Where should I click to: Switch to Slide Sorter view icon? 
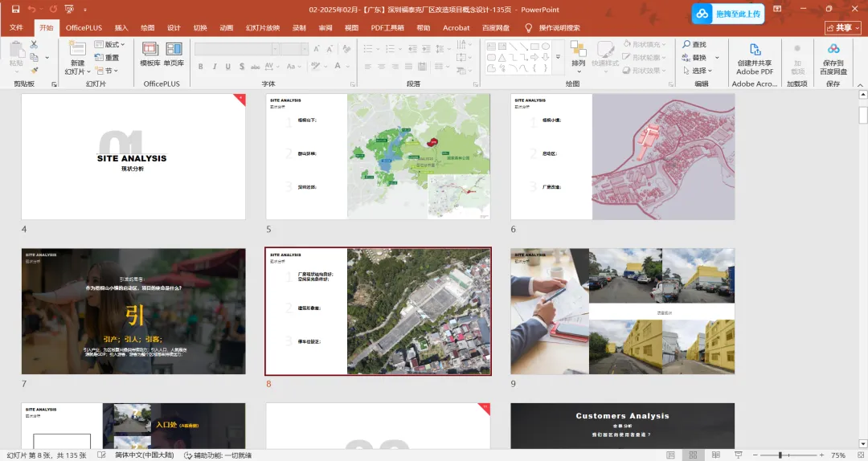(693, 455)
